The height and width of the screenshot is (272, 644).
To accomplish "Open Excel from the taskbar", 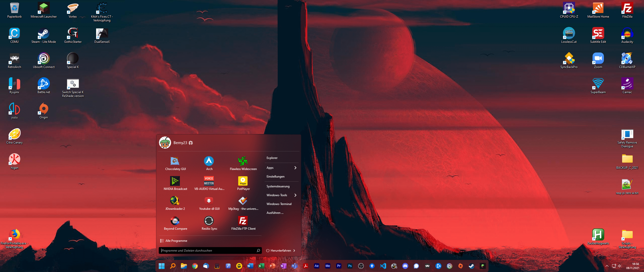I will point(261,266).
